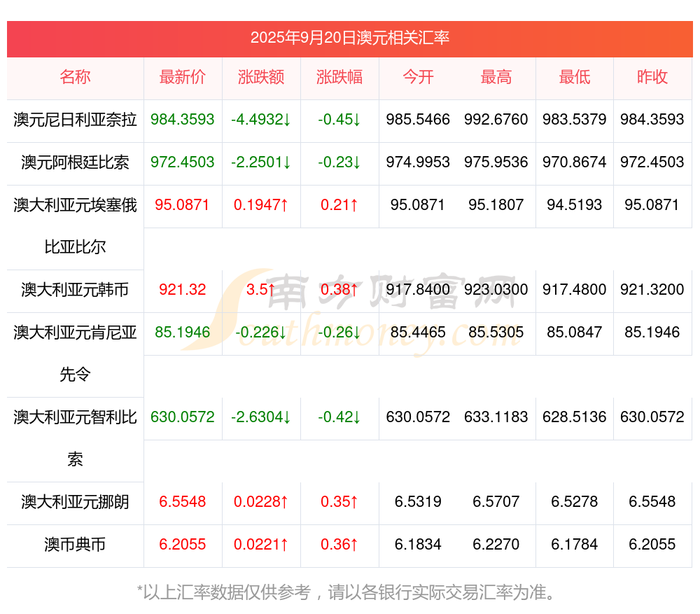Click the title 2025年9月20日澳元相关汇率

[x=349, y=38]
